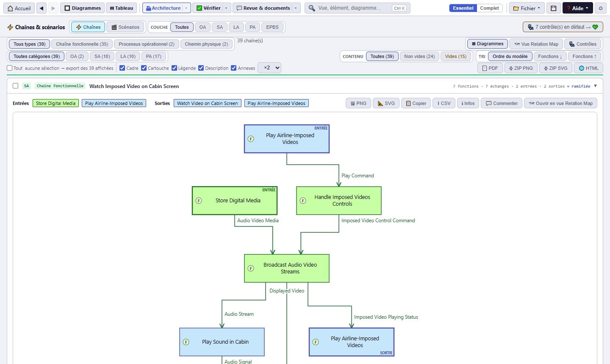Select the SA layer filter
This screenshot has height=364, width=610.
pos(219,27)
